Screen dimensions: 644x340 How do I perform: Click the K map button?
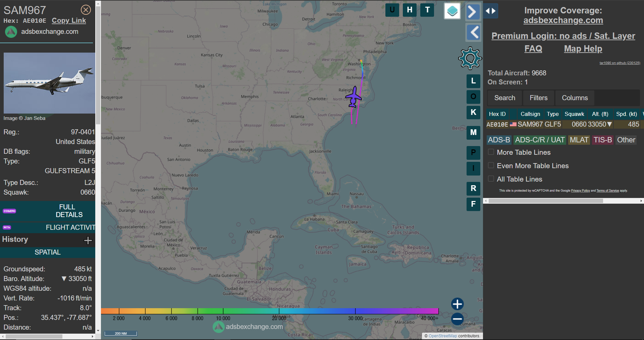click(x=473, y=112)
